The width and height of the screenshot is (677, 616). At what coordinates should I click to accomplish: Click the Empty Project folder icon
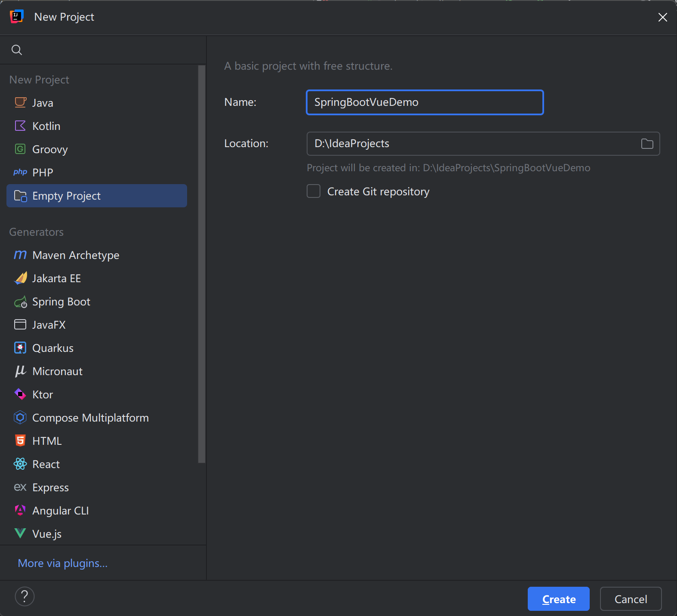20,196
